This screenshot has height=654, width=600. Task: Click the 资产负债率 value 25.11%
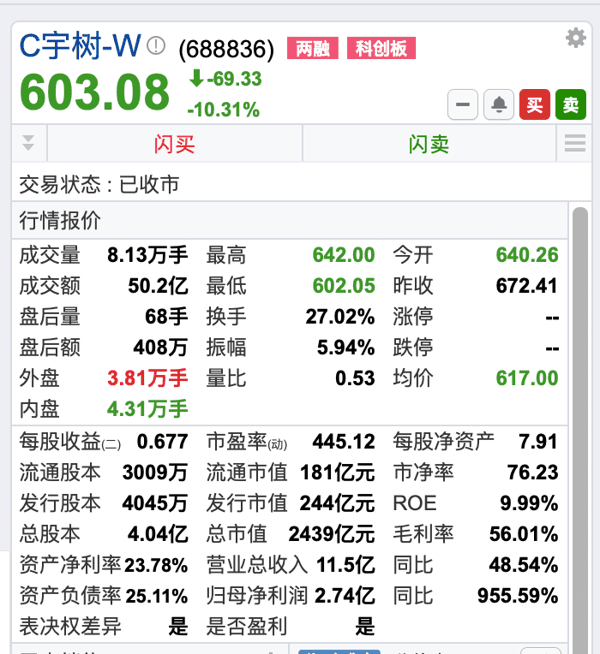156,596
